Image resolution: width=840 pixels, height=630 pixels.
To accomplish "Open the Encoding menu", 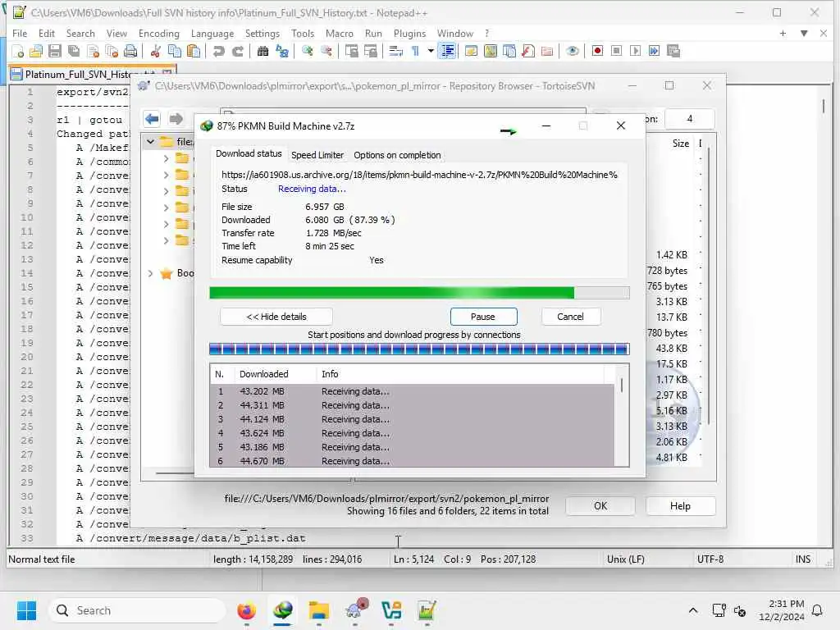I will [158, 33].
